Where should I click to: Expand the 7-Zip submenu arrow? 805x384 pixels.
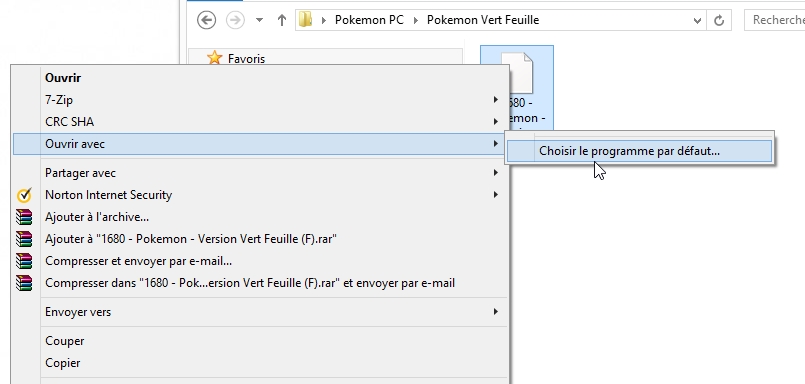click(x=495, y=100)
